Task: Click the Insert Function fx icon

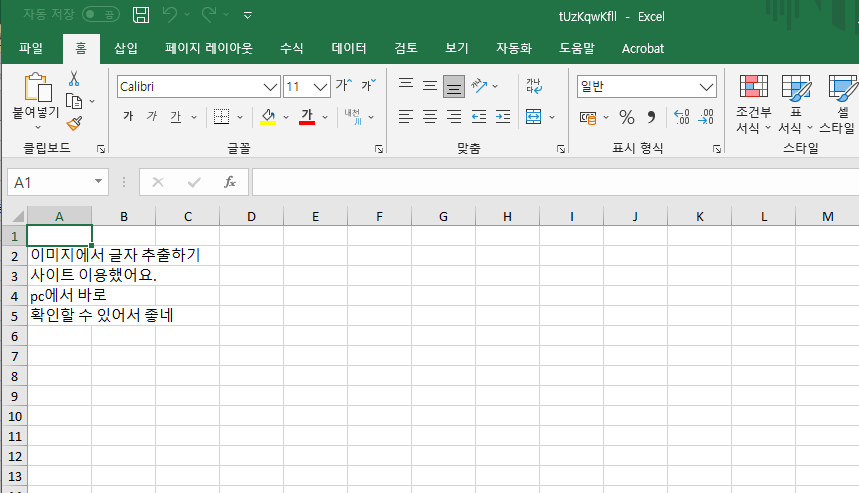Action: point(230,182)
